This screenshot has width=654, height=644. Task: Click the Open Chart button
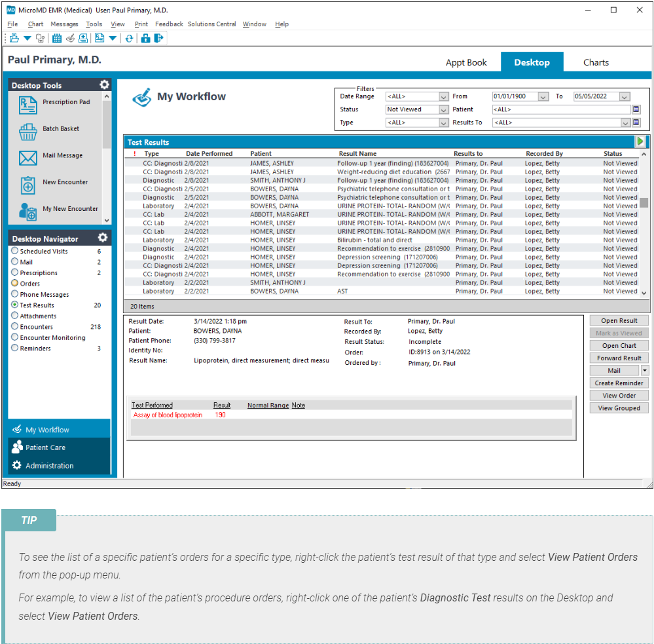[619, 345]
